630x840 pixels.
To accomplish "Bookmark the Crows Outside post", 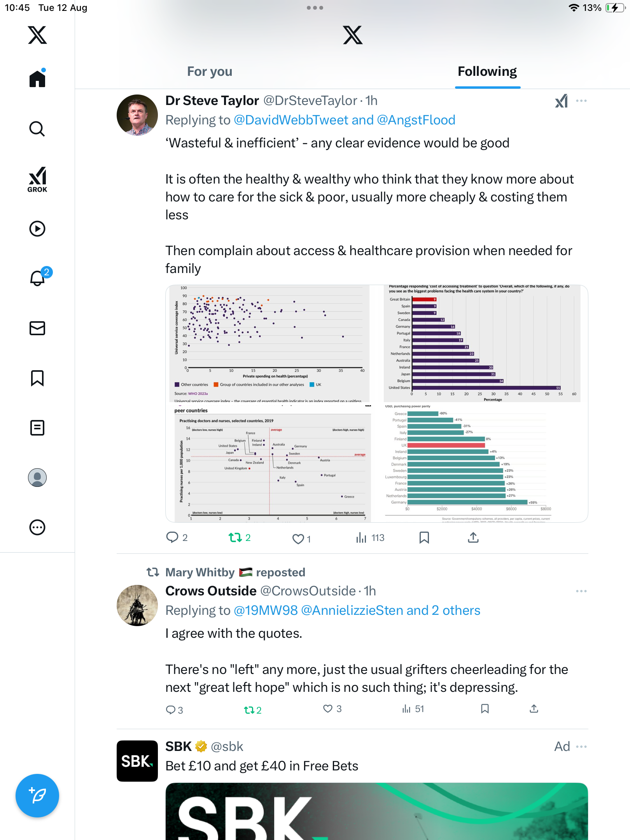I will [485, 709].
